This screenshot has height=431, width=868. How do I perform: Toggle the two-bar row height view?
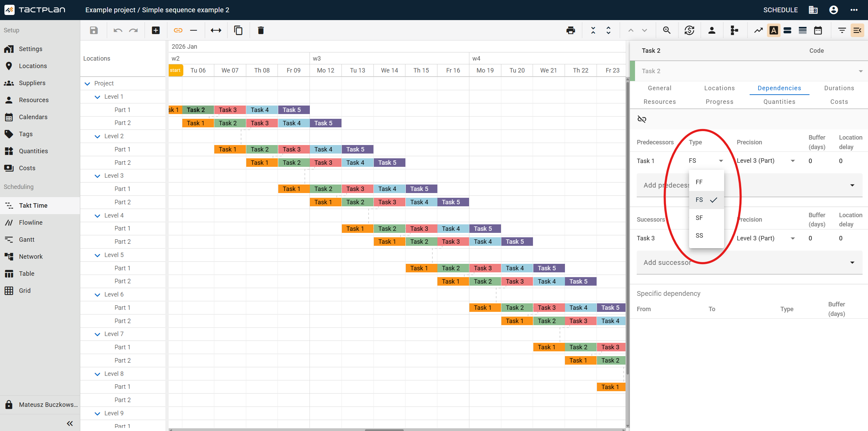(x=787, y=30)
